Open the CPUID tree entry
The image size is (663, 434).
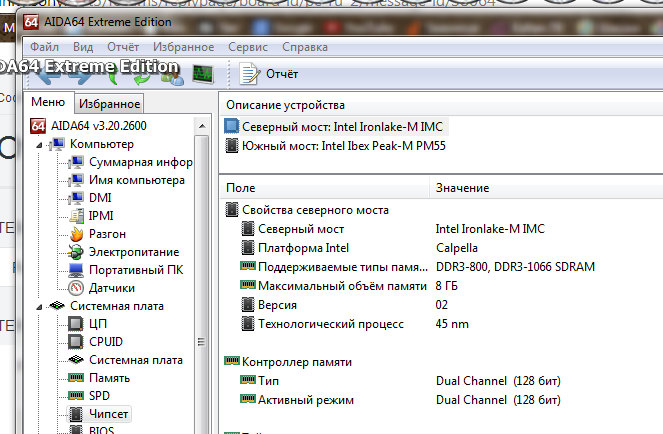[x=105, y=341]
